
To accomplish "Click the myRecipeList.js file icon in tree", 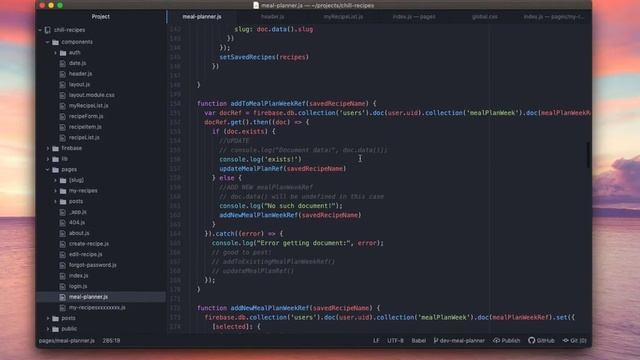I will 62,106.
